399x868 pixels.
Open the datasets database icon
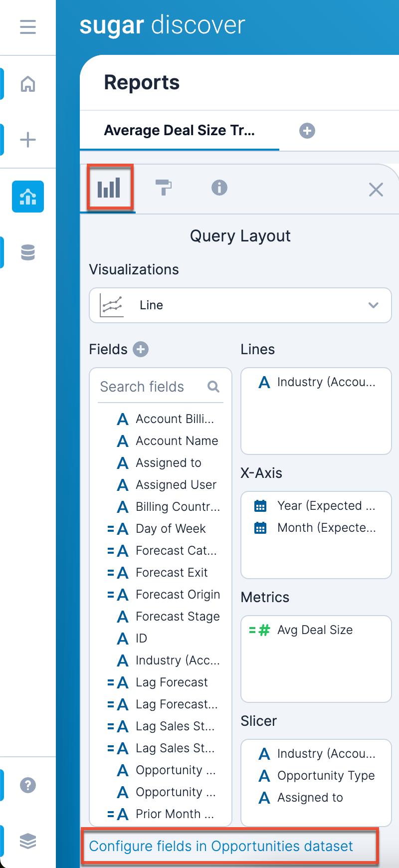click(x=28, y=252)
